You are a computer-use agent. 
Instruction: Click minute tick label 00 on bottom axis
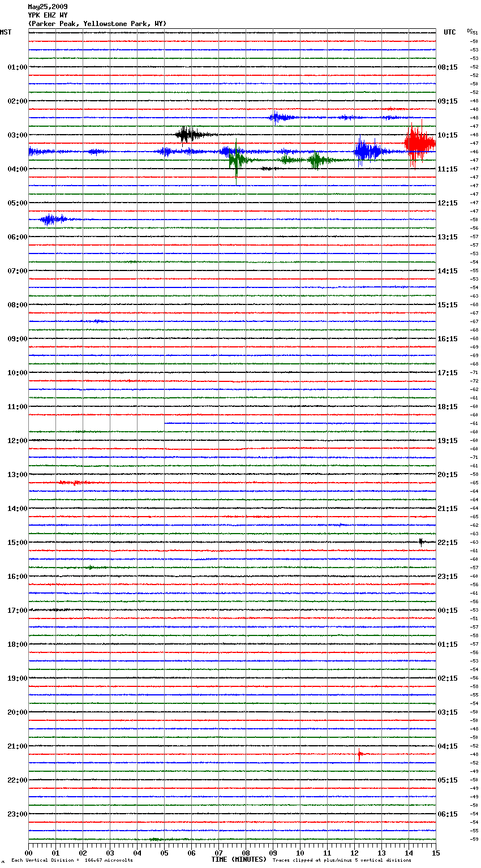coord(28,853)
